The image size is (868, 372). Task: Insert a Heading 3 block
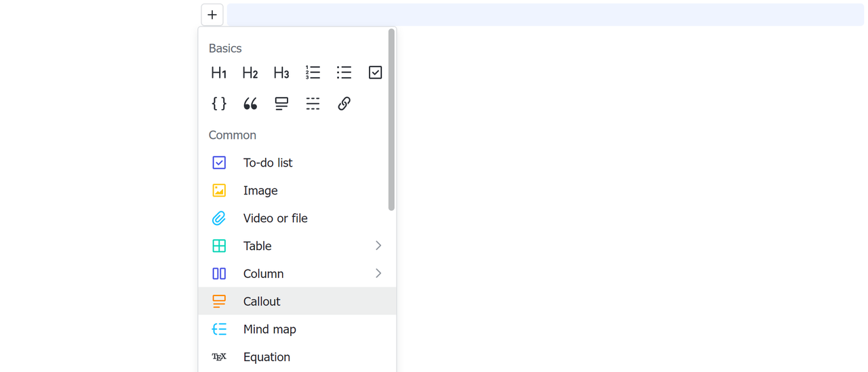(x=281, y=73)
